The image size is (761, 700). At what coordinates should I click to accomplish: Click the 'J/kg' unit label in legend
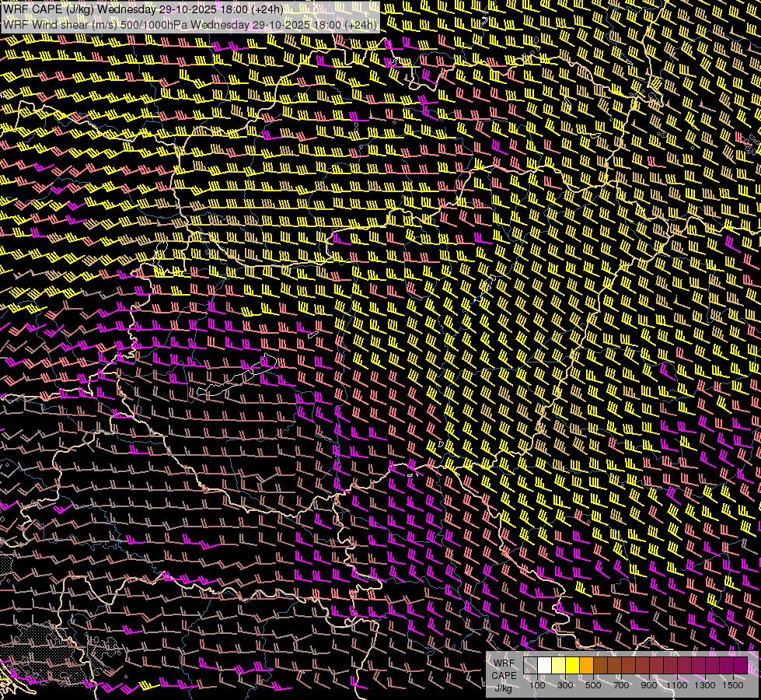[x=504, y=688]
